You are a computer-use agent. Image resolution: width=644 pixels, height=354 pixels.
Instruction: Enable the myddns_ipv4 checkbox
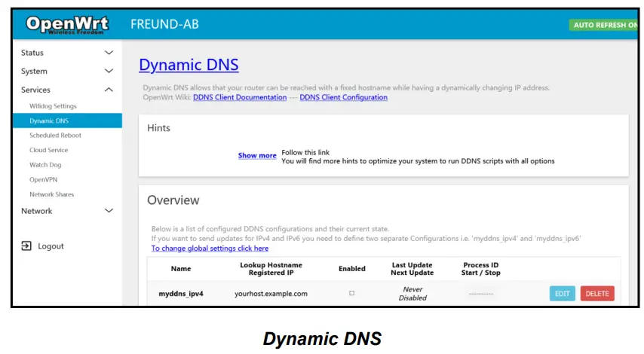[x=351, y=293]
